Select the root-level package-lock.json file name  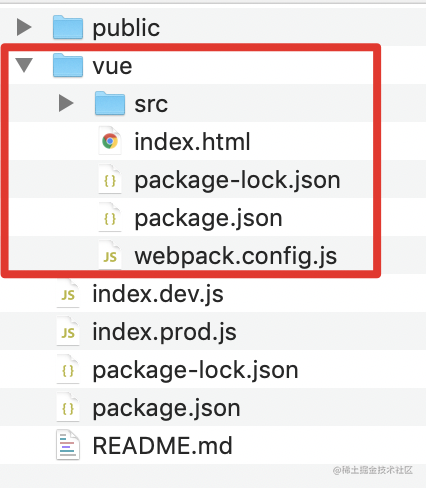(196, 371)
